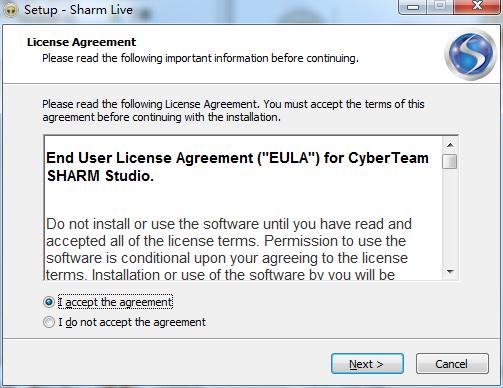This screenshot has width=503, height=388.
Task: Click the empty scrollbar track below the thumb
Action: [450, 217]
